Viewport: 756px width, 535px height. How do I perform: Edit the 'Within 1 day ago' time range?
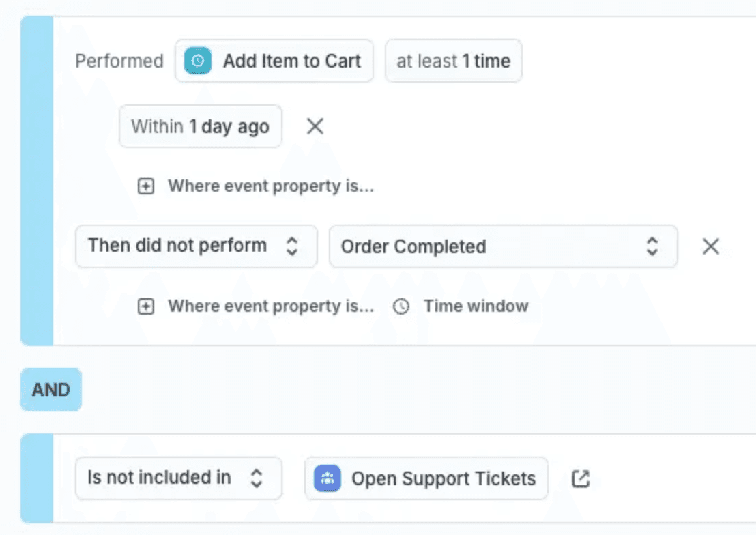click(200, 126)
